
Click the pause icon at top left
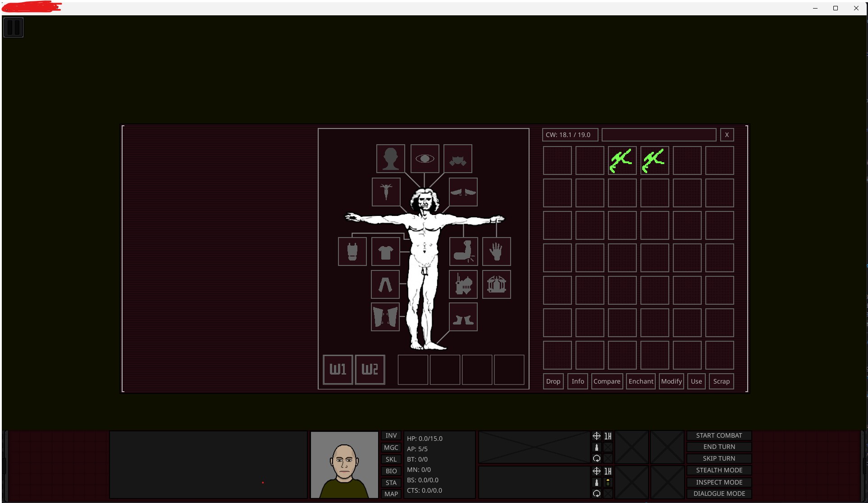[x=14, y=27]
